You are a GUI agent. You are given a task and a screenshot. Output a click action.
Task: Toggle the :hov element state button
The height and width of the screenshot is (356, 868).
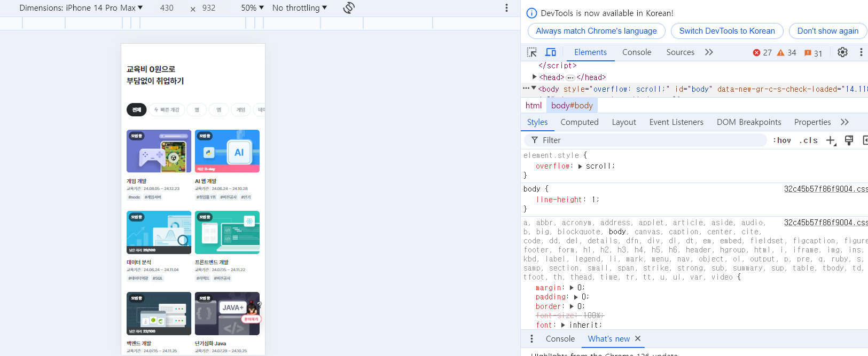(782, 140)
